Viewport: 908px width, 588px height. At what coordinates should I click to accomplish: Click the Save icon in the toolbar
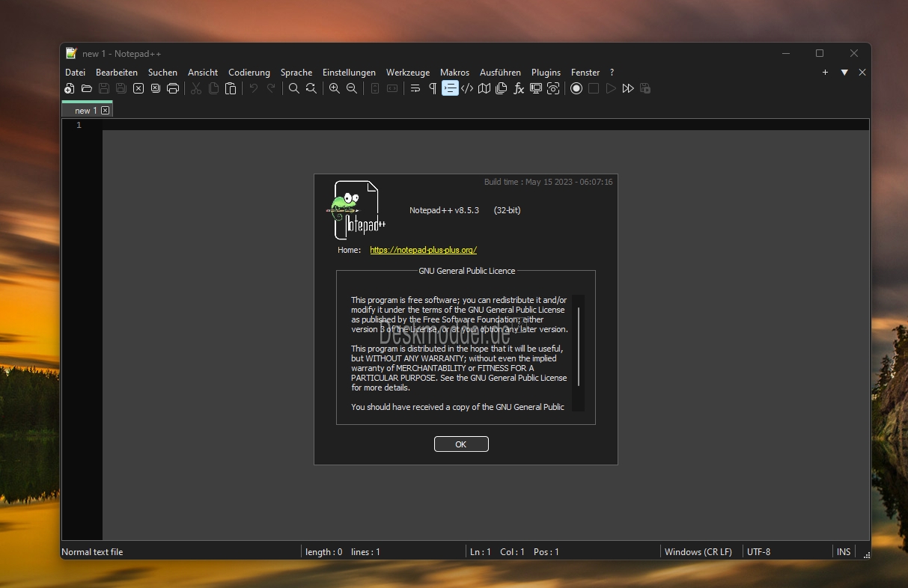point(104,88)
